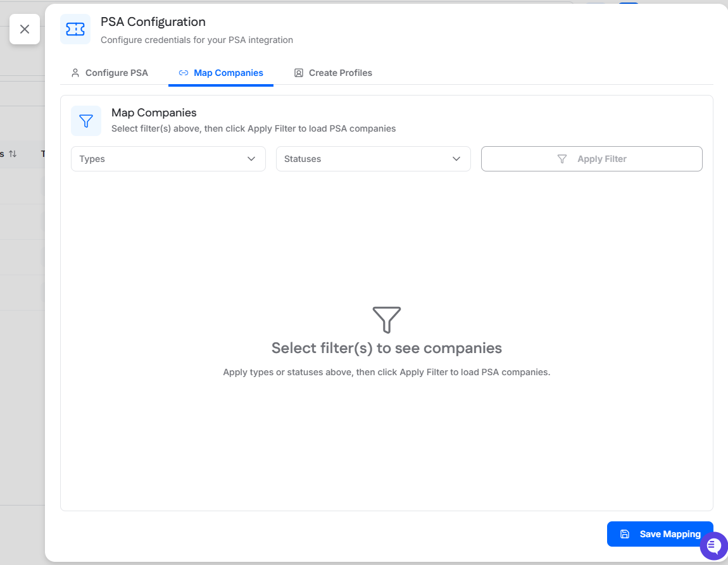Open the chat support widget
This screenshot has height=565, width=728.
(x=713, y=545)
